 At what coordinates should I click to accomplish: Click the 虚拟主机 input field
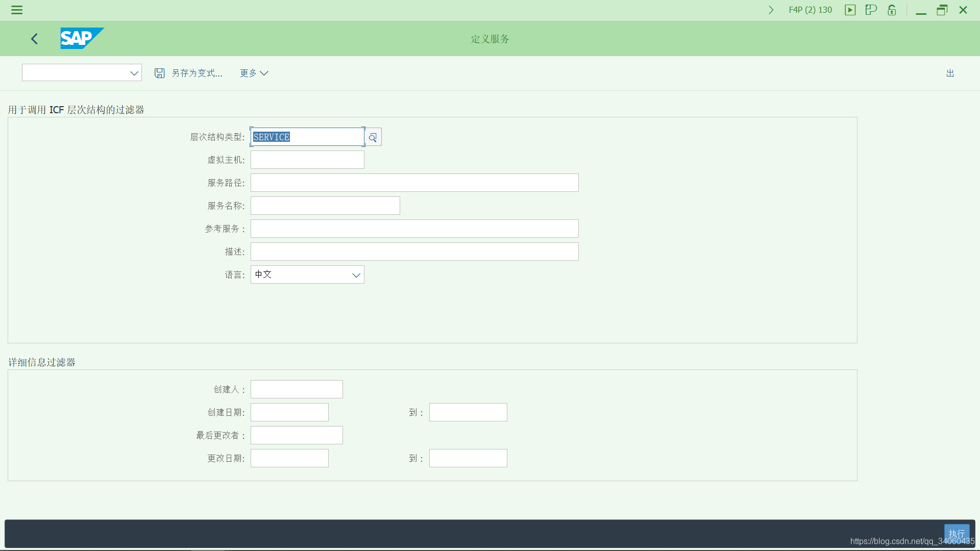307,160
